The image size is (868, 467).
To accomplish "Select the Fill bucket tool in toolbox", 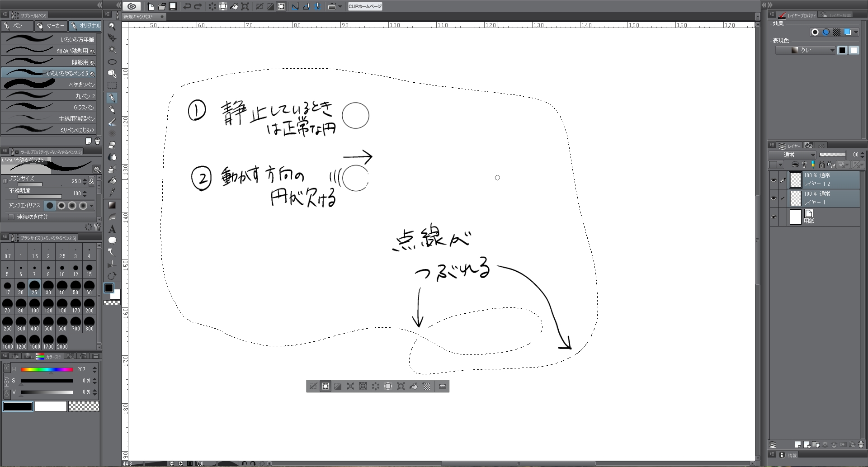I will click(112, 180).
